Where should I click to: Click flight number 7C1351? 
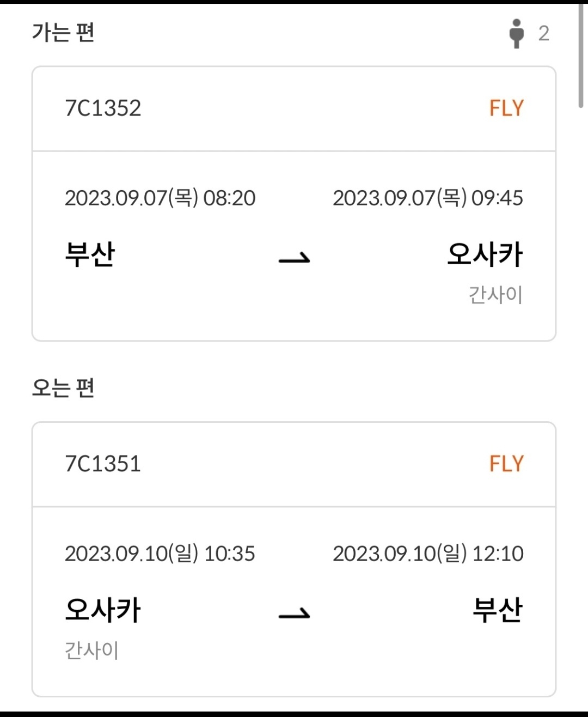(x=103, y=464)
